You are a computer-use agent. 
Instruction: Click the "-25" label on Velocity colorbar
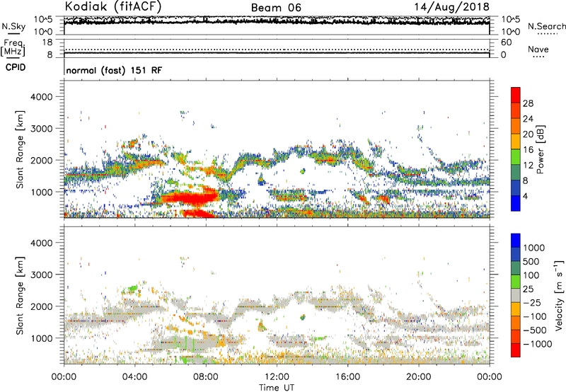531,302
